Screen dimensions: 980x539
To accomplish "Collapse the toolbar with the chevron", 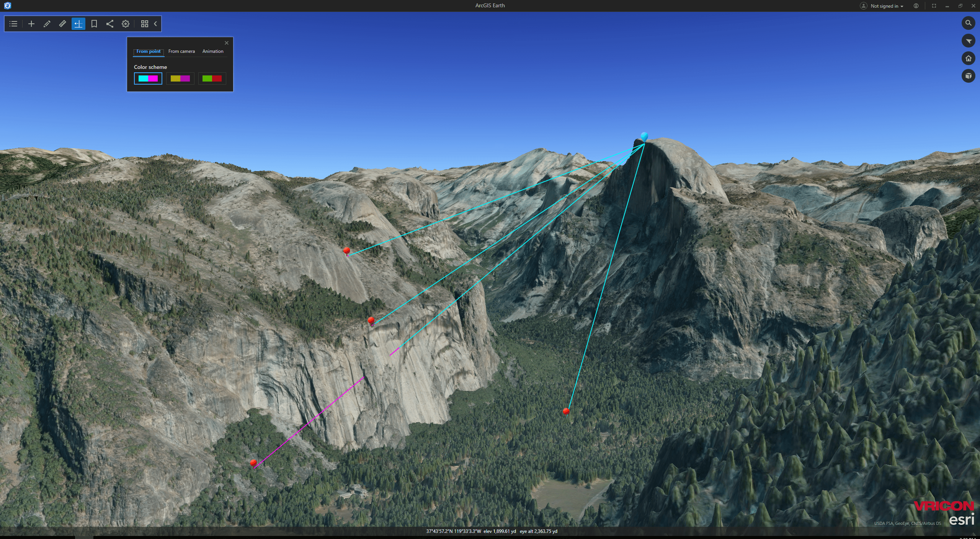I will click(x=155, y=24).
